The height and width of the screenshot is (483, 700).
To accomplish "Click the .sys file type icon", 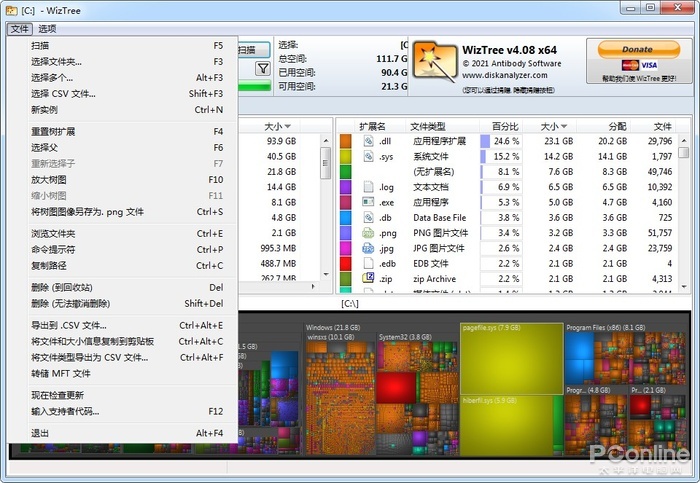I will point(368,156).
